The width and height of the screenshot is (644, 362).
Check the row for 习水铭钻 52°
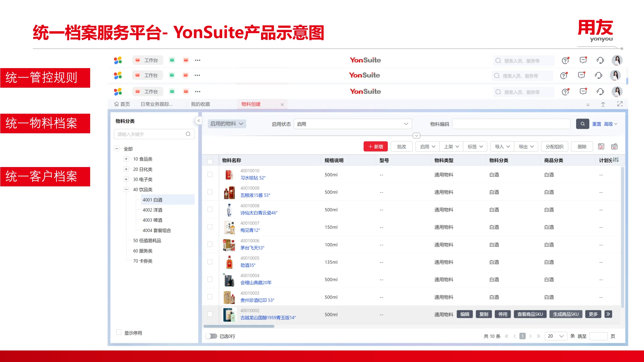(210, 174)
